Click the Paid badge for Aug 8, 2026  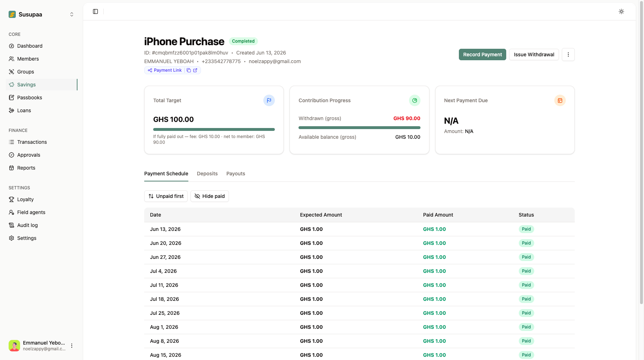click(526, 341)
